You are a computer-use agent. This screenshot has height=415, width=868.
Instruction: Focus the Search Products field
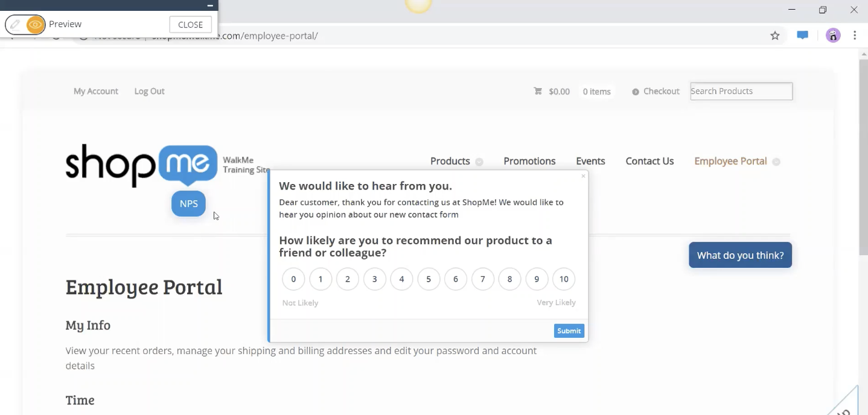tap(741, 91)
